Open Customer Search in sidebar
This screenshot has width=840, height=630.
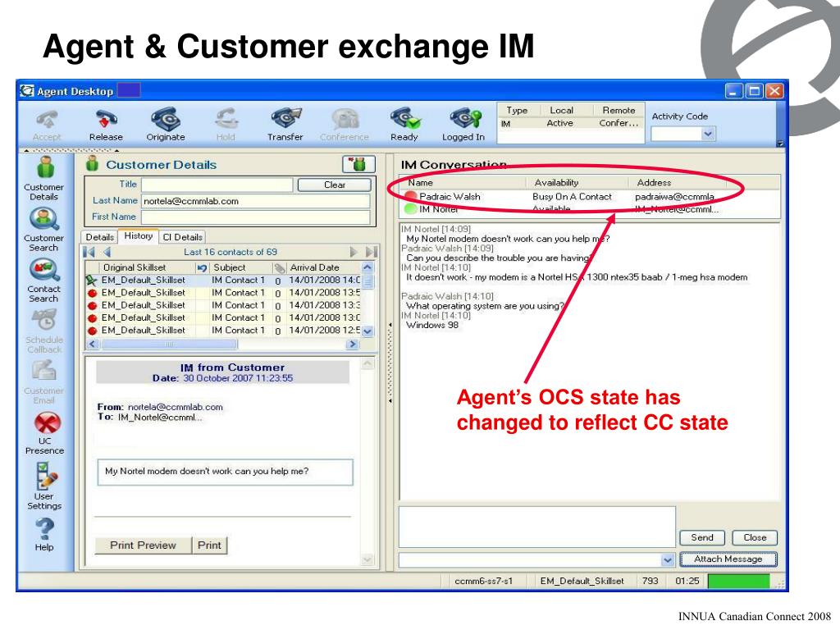pyautogui.click(x=44, y=230)
